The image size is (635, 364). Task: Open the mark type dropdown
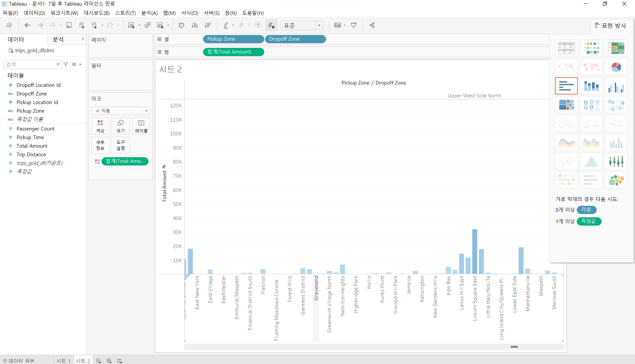(146, 111)
